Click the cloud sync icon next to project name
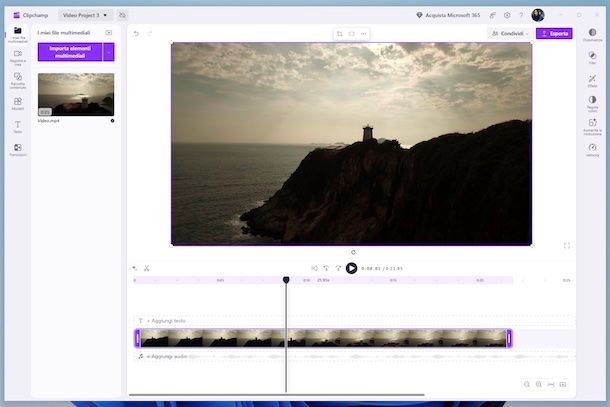 [x=122, y=15]
